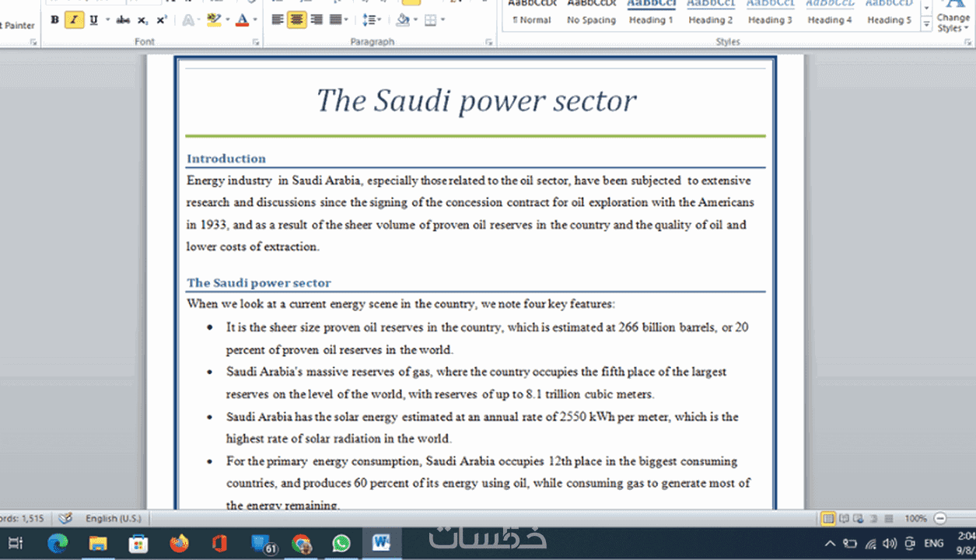This screenshot has width=976, height=560.
Task: Open Microsoft Edge from taskbar
Action: (x=58, y=543)
